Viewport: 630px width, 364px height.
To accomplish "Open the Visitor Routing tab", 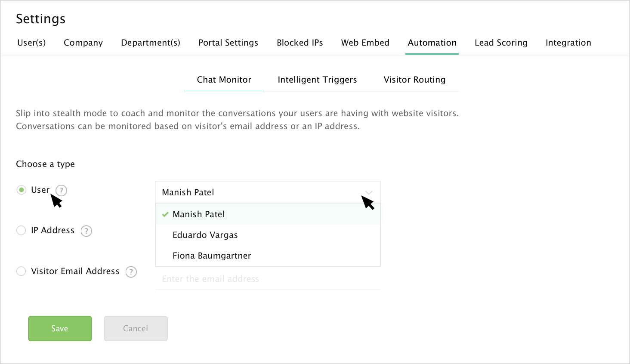I will tap(414, 80).
